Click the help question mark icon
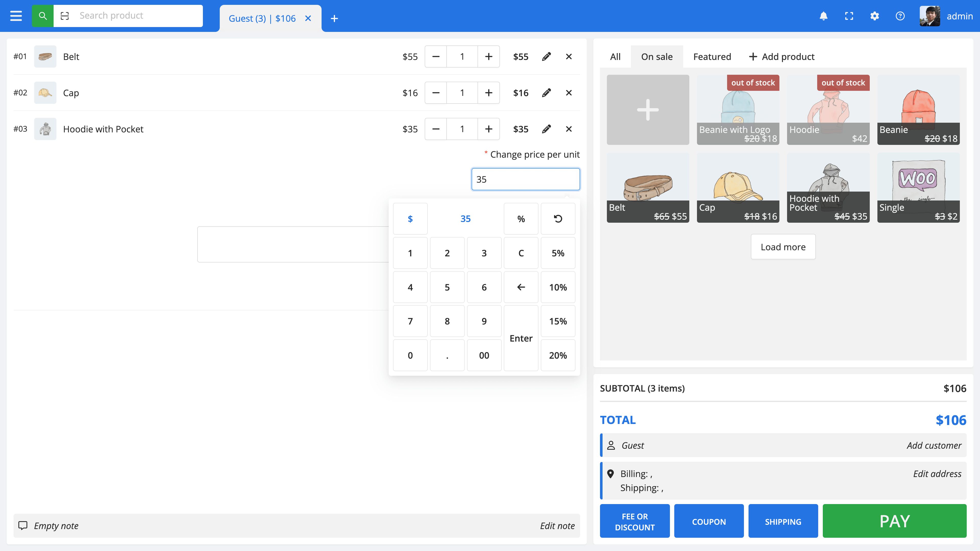 (900, 16)
